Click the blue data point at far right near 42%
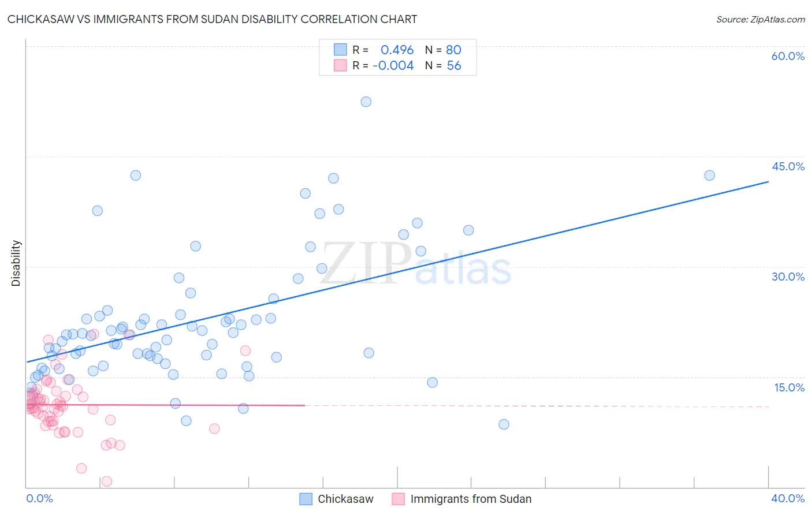This screenshot has width=812, height=515. click(709, 176)
